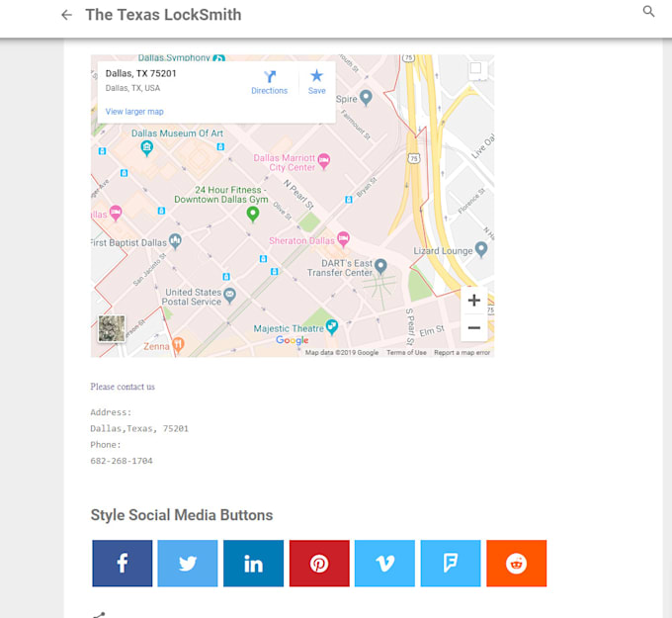Screen dimensions: 672x618
Task: Click The Texas LockSmith page title
Action: click(163, 15)
